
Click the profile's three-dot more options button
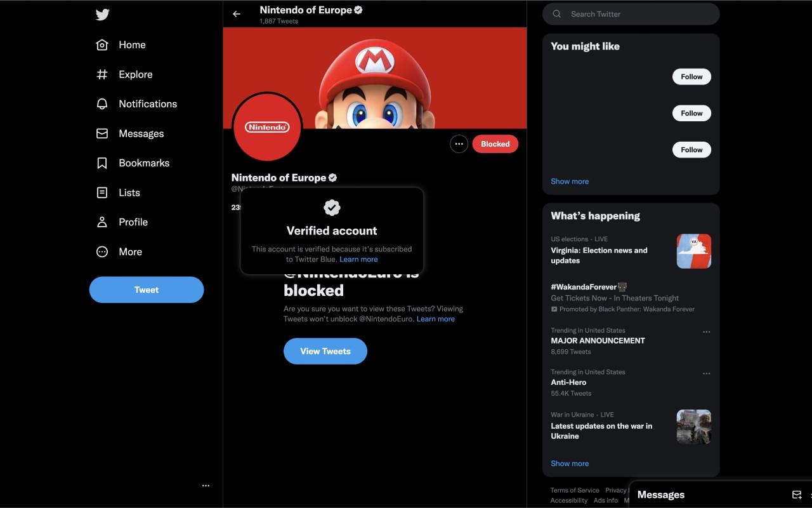click(459, 144)
